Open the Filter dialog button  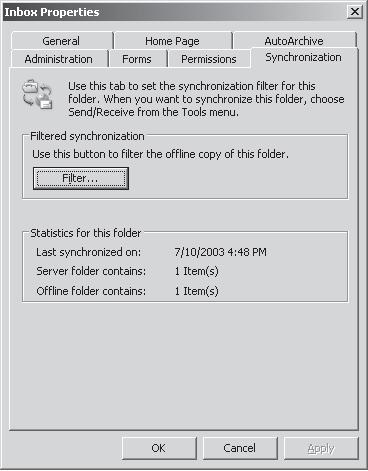point(81,178)
